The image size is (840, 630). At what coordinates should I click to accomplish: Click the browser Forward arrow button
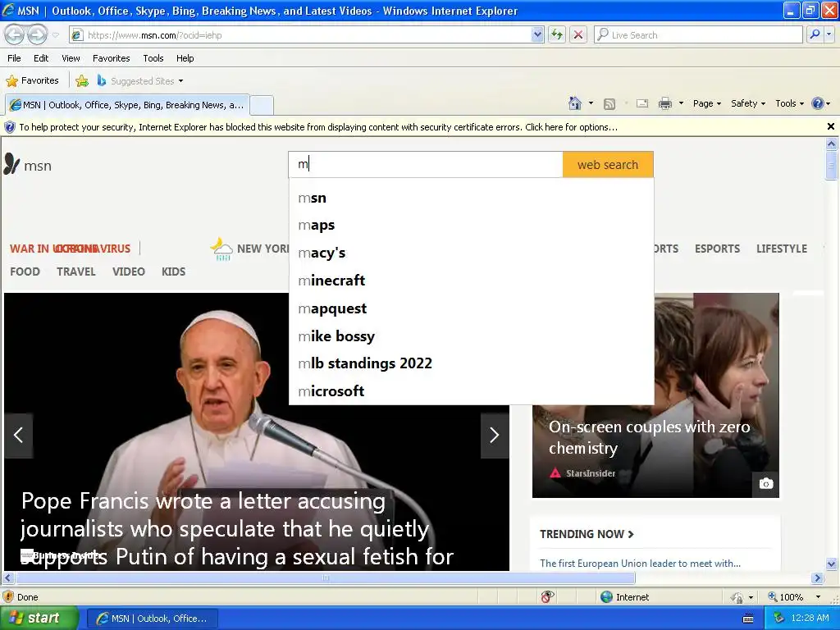[x=37, y=34]
